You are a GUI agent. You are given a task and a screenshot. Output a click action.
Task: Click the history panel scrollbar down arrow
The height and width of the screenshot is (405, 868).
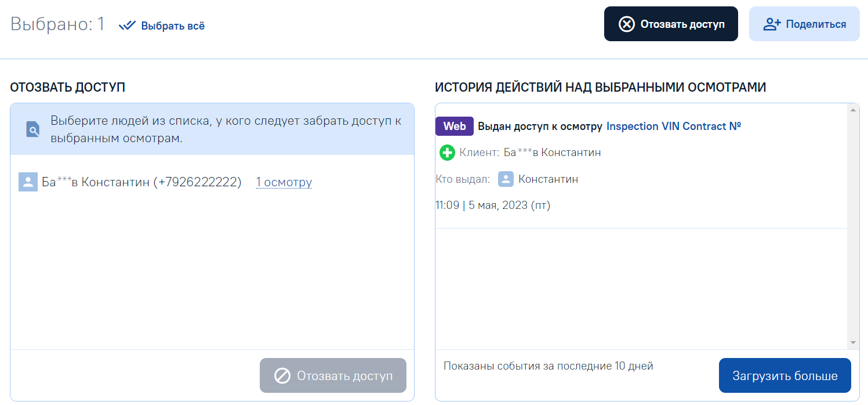(853, 343)
